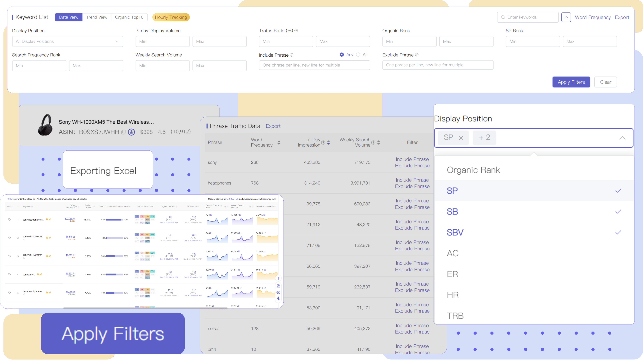
Task: Open the Include Phrase help icon
Action: click(291, 55)
